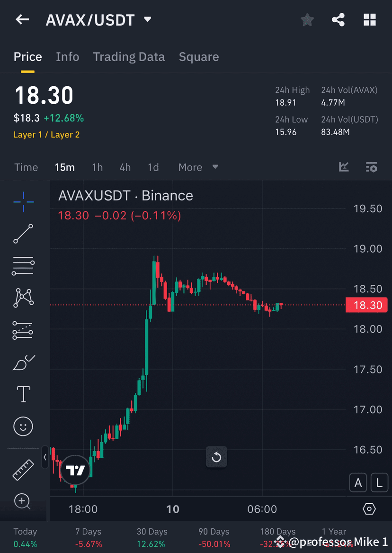392x553 pixels.
Task: Expand the More timeframes dropdown
Action: pos(198,167)
